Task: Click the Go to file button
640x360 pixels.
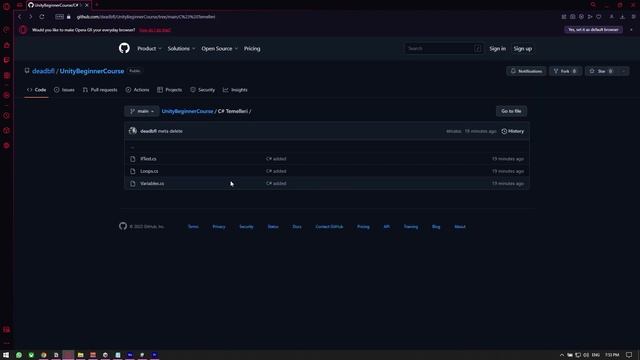Action: click(x=511, y=111)
